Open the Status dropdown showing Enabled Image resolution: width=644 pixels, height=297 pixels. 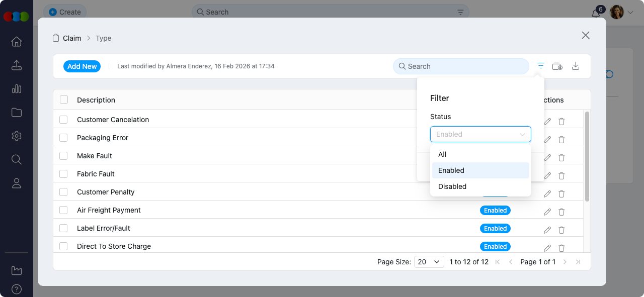480,134
